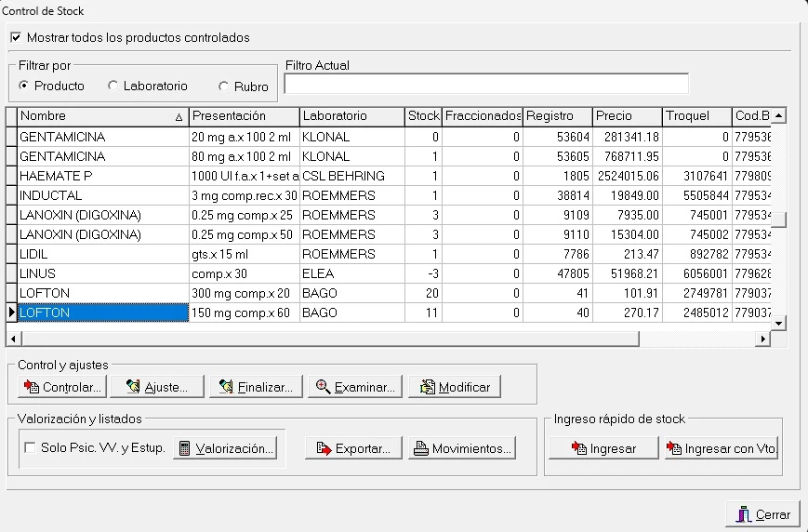Sort by the Nombre column header
The image size is (808, 532).
coord(100,116)
